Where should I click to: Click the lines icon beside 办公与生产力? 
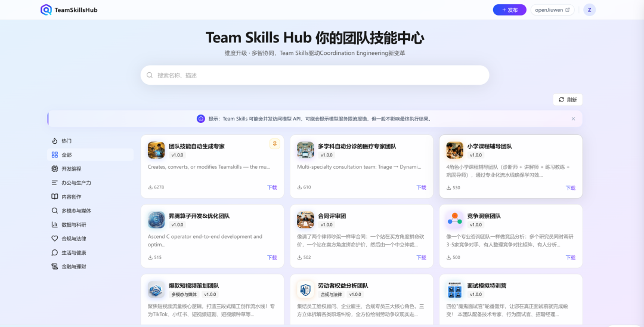pyautogui.click(x=55, y=183)
